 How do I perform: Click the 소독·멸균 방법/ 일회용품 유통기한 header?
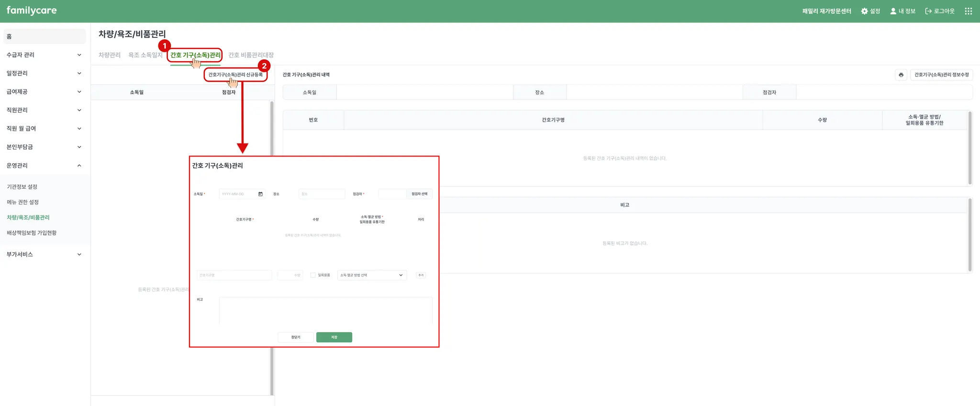click(924, 120)
